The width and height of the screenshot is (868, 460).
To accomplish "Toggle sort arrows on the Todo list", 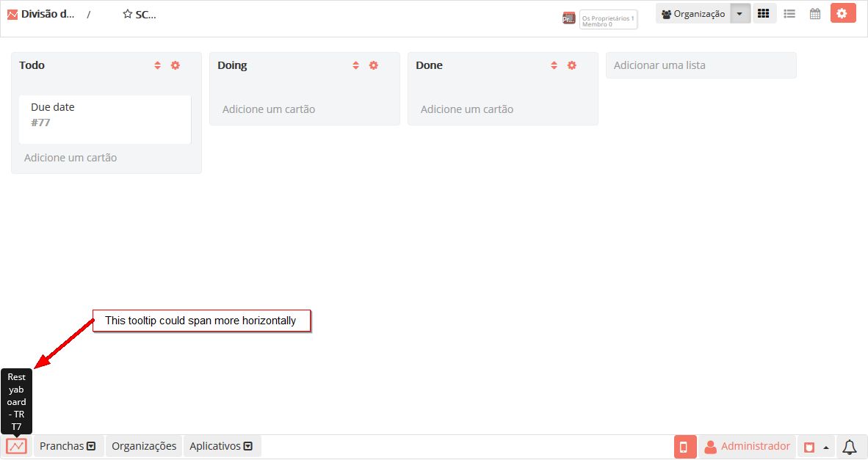I will pyautogui.click(x=156, y=65).
